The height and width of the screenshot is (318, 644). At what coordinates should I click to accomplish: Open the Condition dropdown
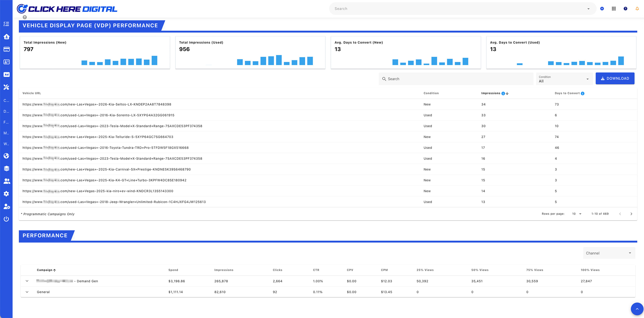tap(564, 79)
